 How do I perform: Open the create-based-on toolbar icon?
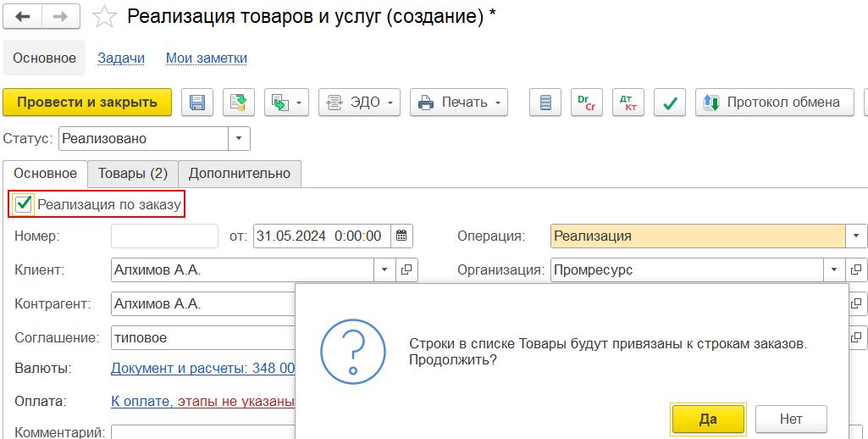(x=286, y=103)
